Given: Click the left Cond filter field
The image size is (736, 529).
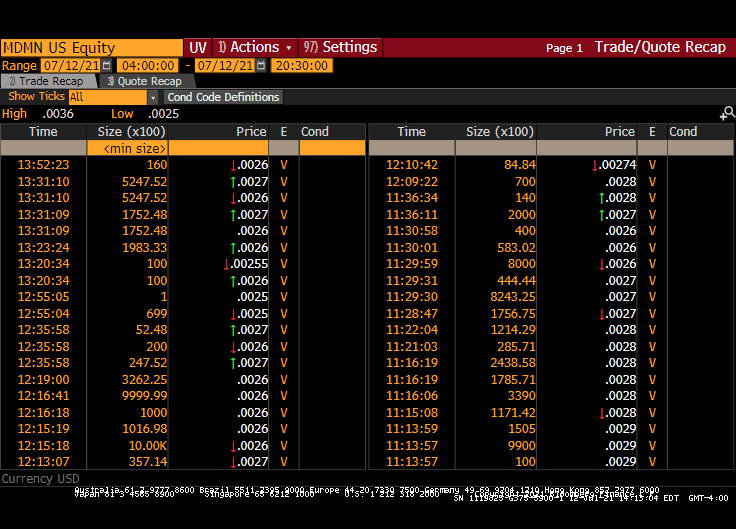Looking at the screenshot, I should (x=332, y=148).
